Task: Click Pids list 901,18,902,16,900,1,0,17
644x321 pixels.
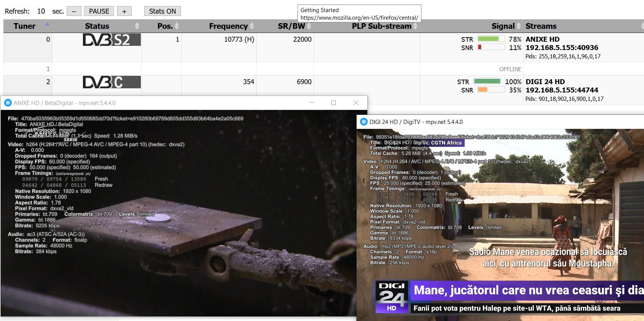Action: (x=564, y=99)
